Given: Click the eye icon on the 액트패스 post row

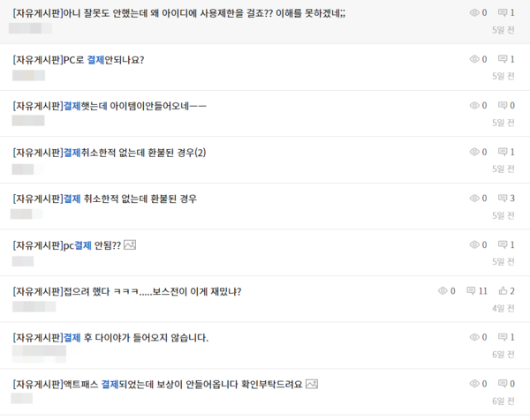Looking at the screenshot, I should pos(473,384).
